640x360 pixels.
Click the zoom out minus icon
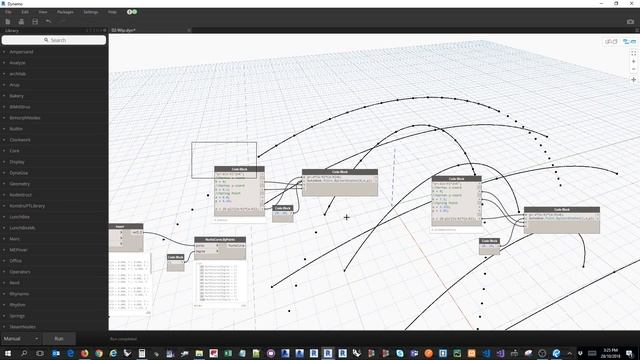click(633, 69)
